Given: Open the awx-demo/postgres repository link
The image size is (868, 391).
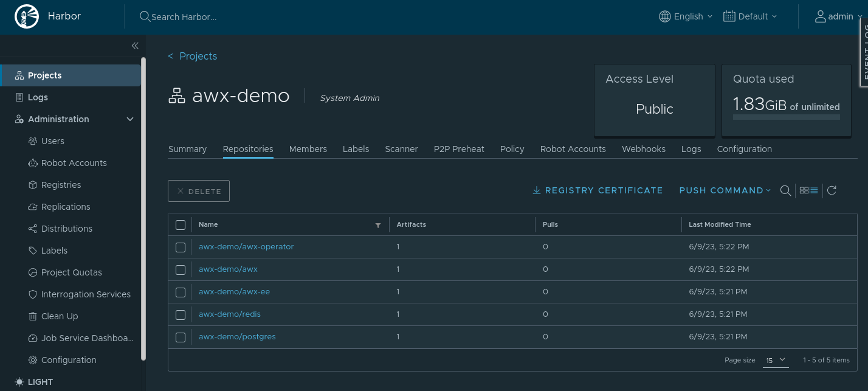Looking at the screenshot, I should [237, 337].
